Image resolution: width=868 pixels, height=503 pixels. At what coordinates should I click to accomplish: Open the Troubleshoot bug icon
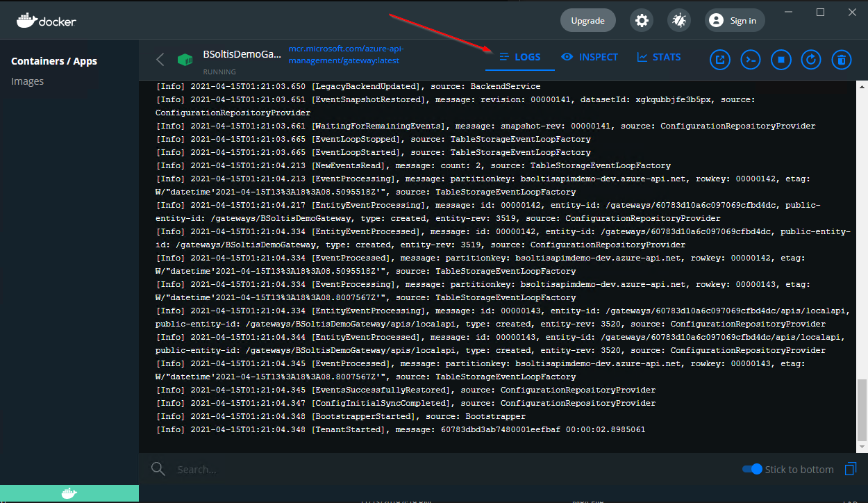678,19
